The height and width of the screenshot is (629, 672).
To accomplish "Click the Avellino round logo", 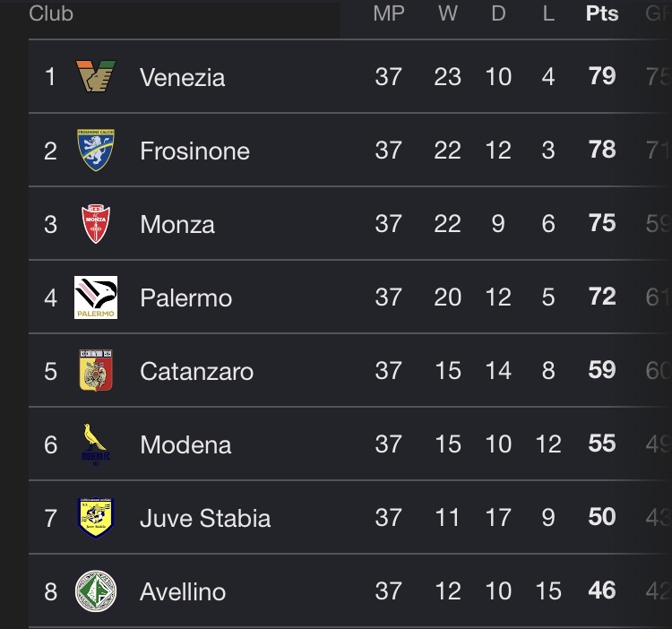I will click(x=96, y=591).
